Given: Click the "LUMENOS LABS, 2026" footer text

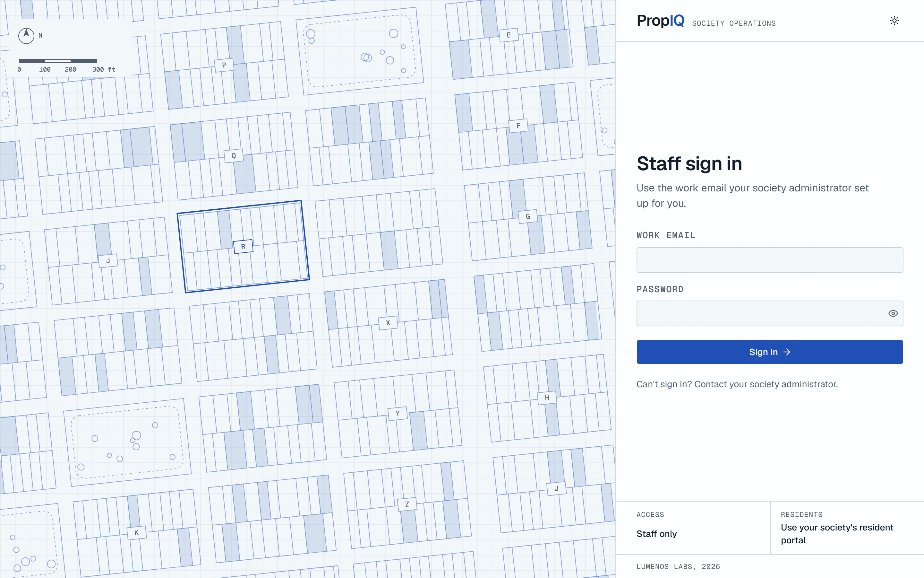Looking at the screenshot, I should (x=678, y=566).
